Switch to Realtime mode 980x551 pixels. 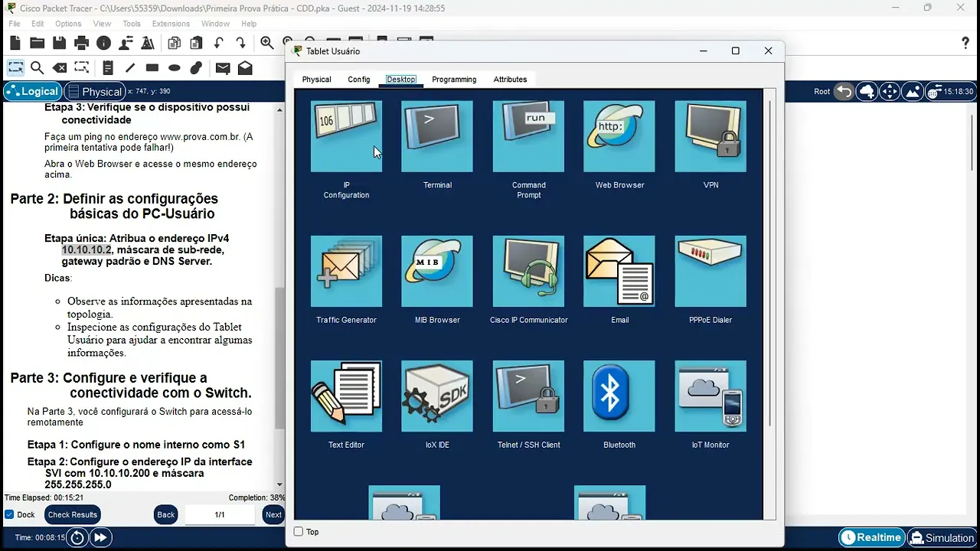click(x=871, y=538)
